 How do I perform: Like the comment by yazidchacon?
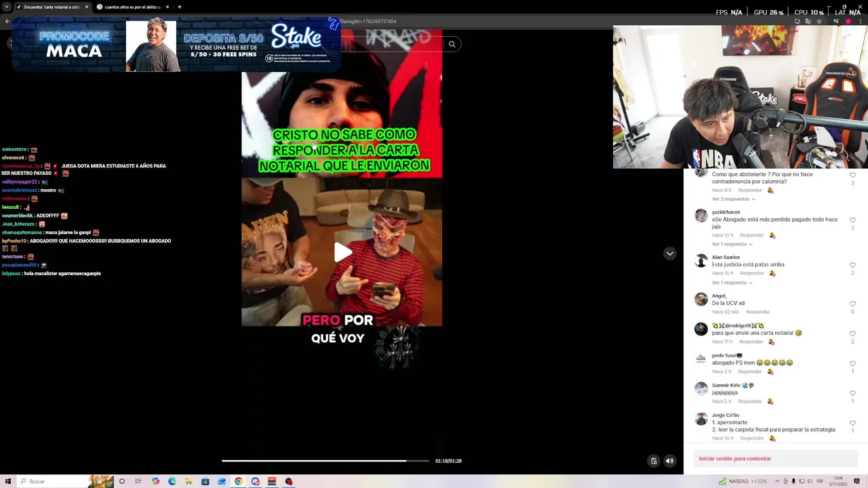coord(852,220)
